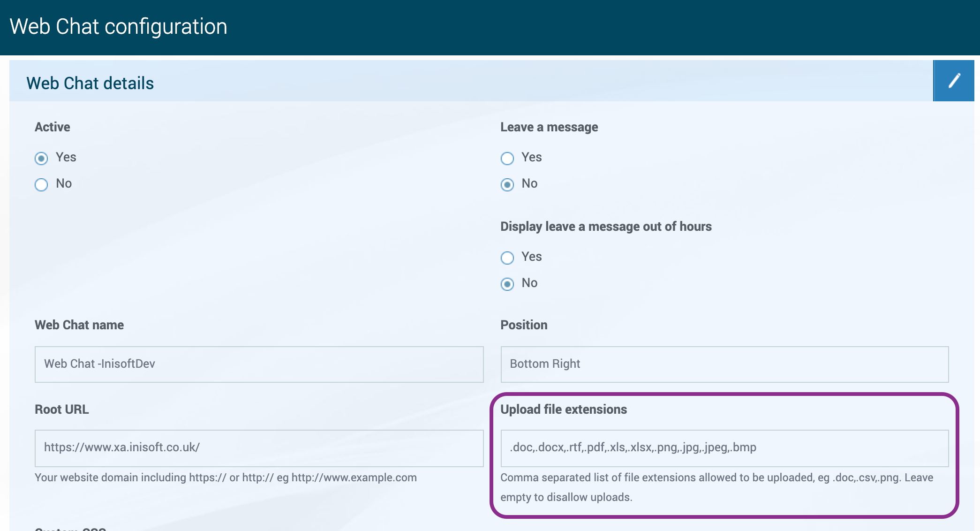Viewport: 980px width, 531px height.
Task: Click the Leave a message label
Action: tap(549, 127)
